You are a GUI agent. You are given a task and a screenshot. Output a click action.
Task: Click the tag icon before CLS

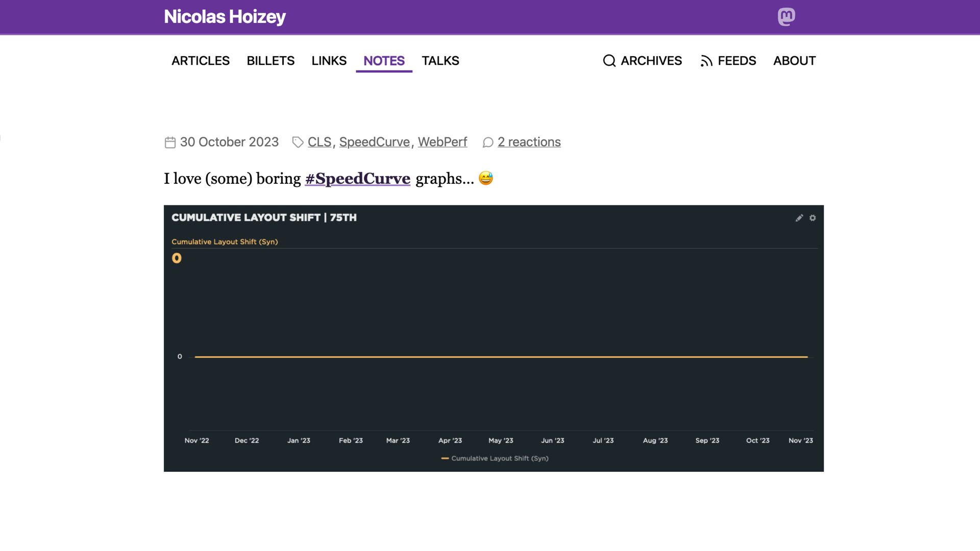click(x=298, y=142)
